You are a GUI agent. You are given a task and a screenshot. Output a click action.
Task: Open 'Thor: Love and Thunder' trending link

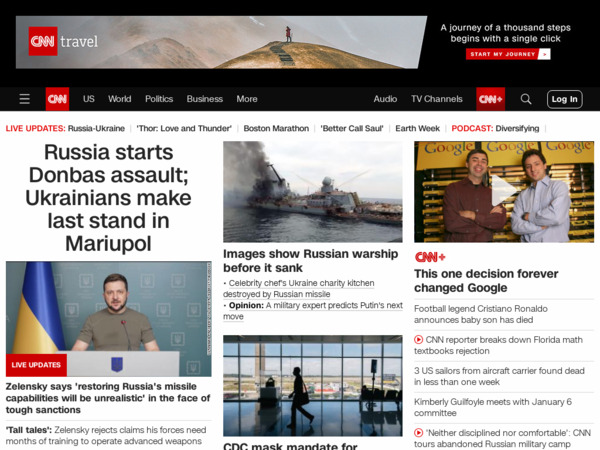pos(184,129)
